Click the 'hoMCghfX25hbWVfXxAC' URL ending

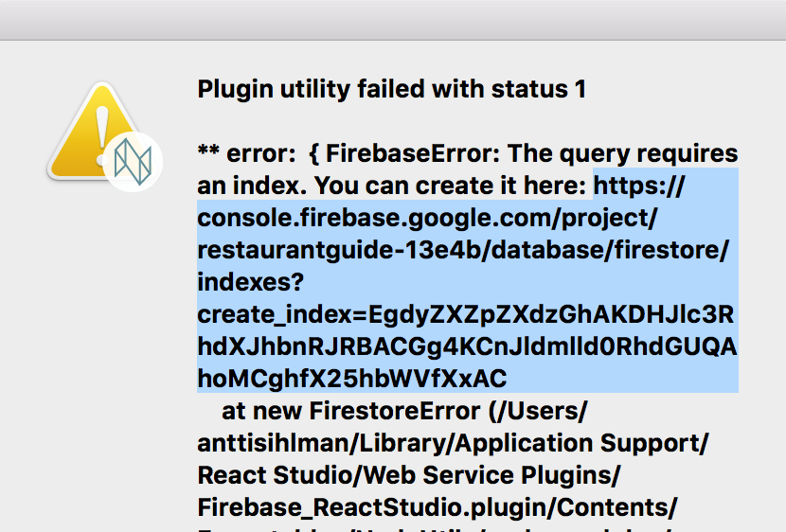(352, 380)
